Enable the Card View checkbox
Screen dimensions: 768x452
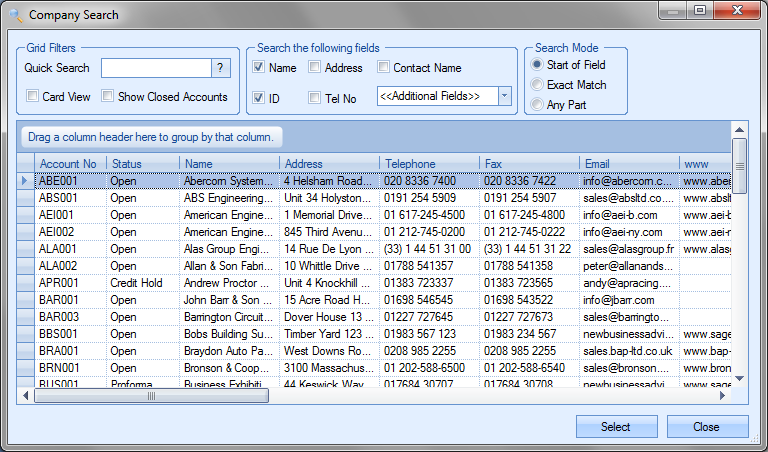pos(33,97)
